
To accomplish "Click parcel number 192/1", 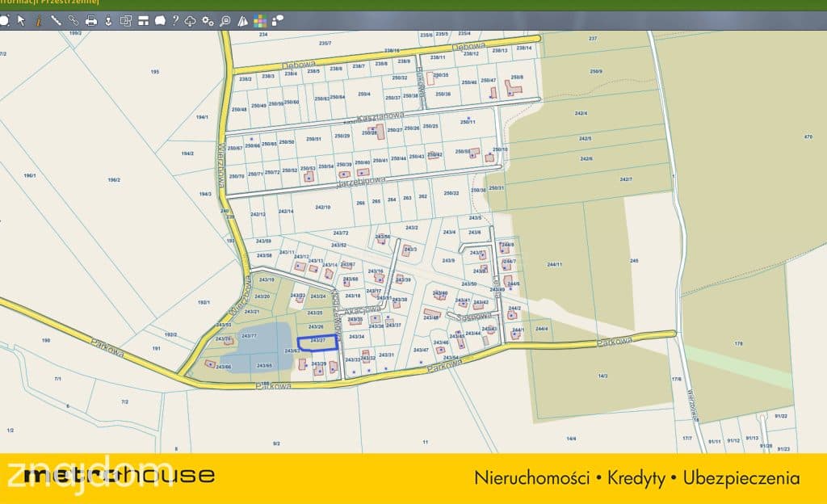I will [x=204, y=303].
